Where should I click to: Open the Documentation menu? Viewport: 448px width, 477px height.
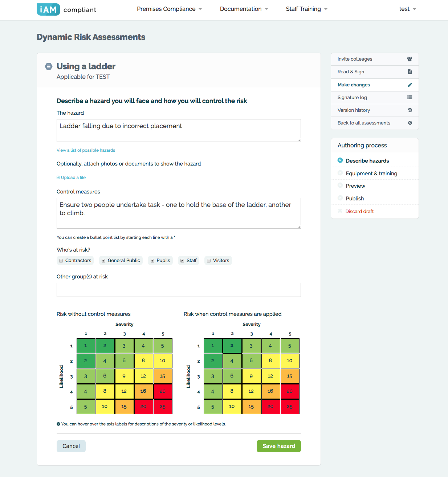pos(243,9)
